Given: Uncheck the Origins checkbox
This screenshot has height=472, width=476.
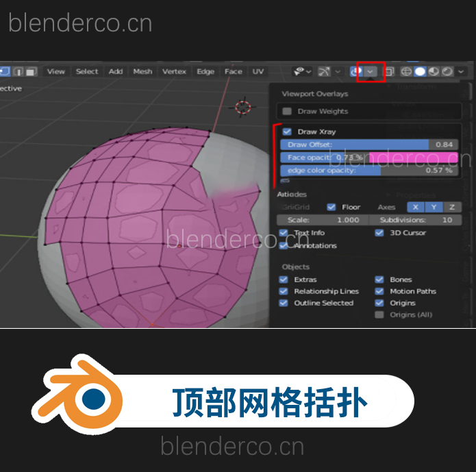Looking at the screenshot, I should coord(379,303).
